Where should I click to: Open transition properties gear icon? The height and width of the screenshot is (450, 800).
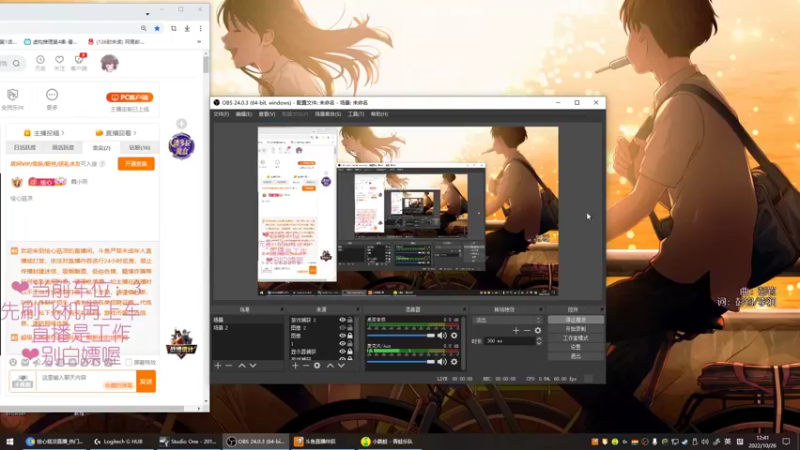[538, 331]
